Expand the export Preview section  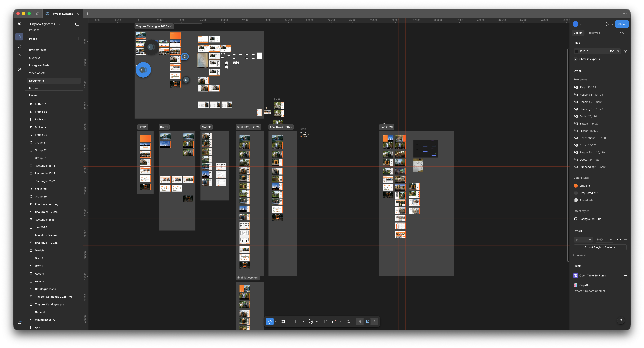(580, 255)
